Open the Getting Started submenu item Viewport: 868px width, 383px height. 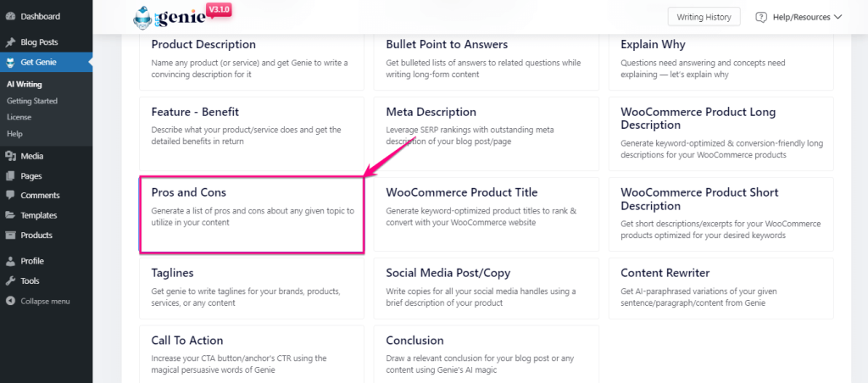[32, 101]
